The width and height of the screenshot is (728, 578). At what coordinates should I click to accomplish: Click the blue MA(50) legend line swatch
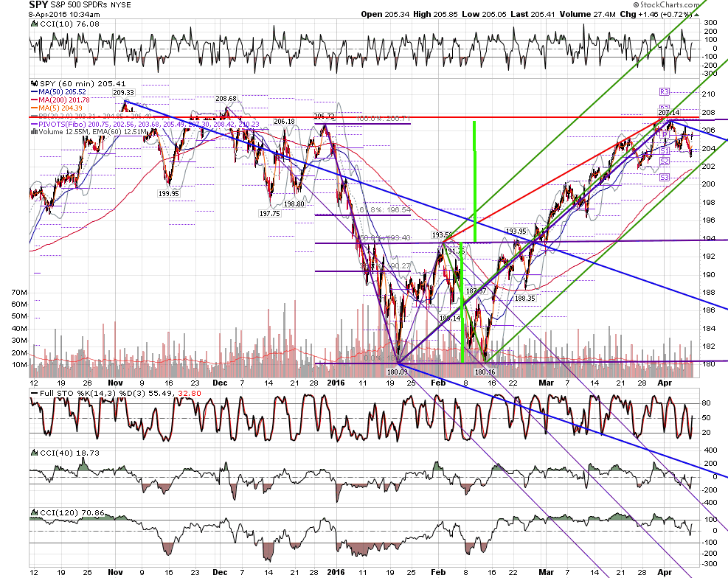[35, 92]
